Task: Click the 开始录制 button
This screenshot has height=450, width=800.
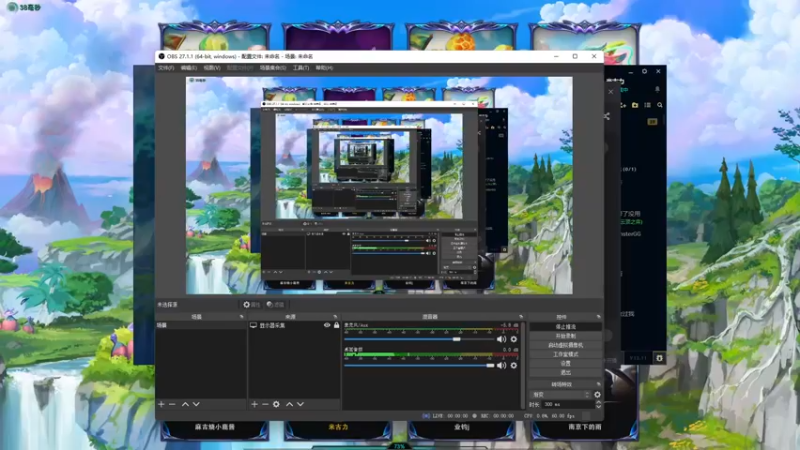Action: (565, 336)
